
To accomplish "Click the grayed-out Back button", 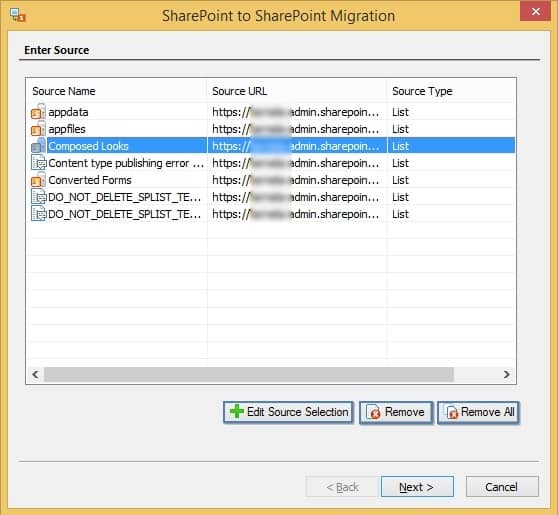I will (x=342, y=487).
